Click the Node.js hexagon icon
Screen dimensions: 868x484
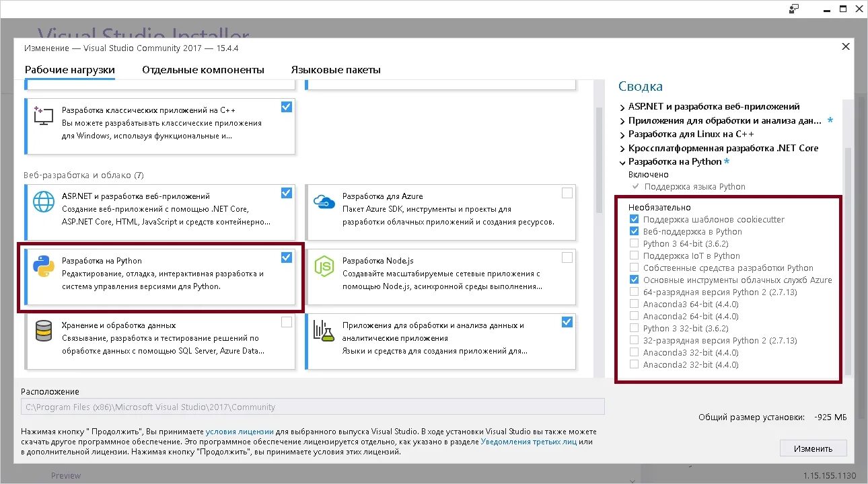pyautogui.click(x=324, y=266)
